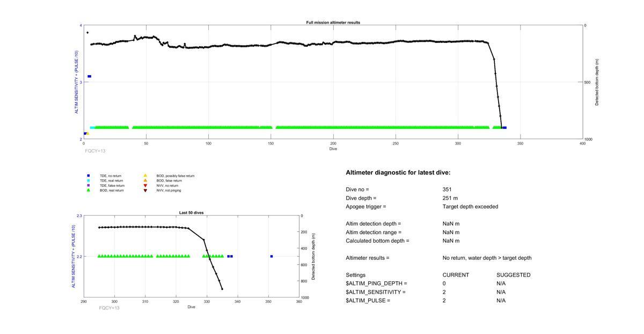Click the legend label 'NVV, not pinging'
This screenshot has height=334, width=644.
coord(169,190)
